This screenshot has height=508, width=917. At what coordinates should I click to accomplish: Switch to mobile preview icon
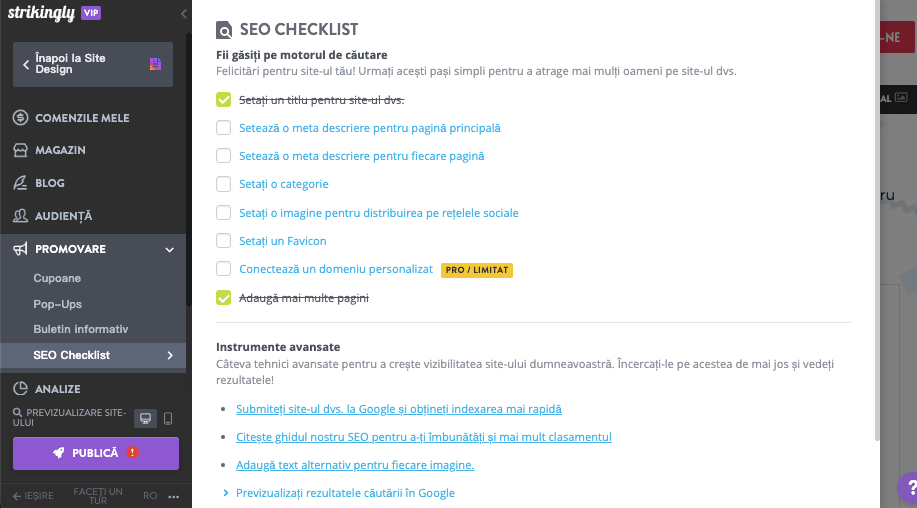(168, 419)
